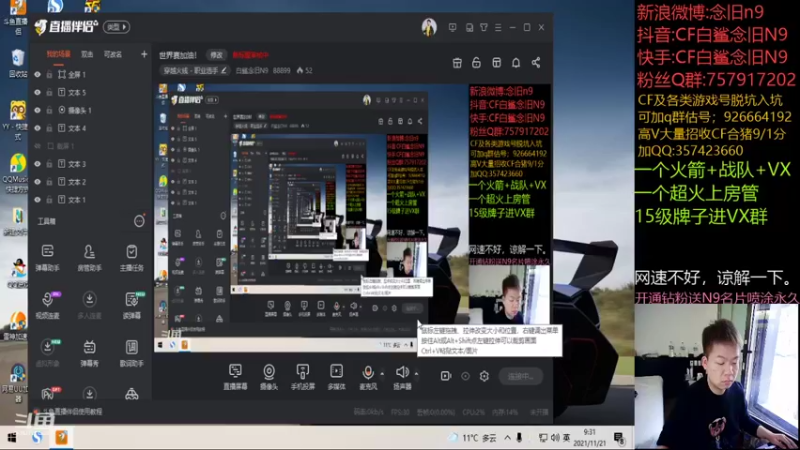Screen dimensions: 800x450
Task: Switch to the first scene tab
Action: (59, 54)
